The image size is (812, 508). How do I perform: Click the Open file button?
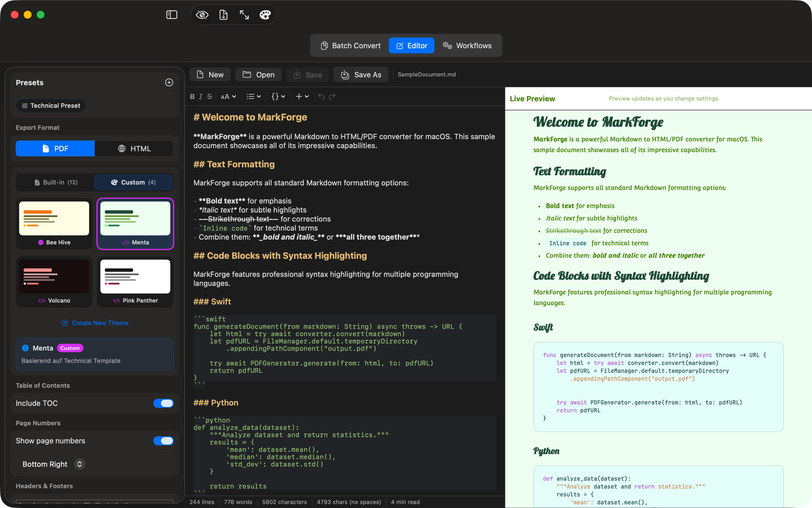[259, 75]
